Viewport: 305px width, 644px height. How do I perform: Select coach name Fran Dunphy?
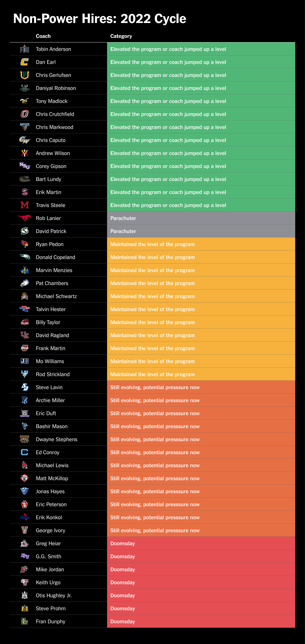50,621
